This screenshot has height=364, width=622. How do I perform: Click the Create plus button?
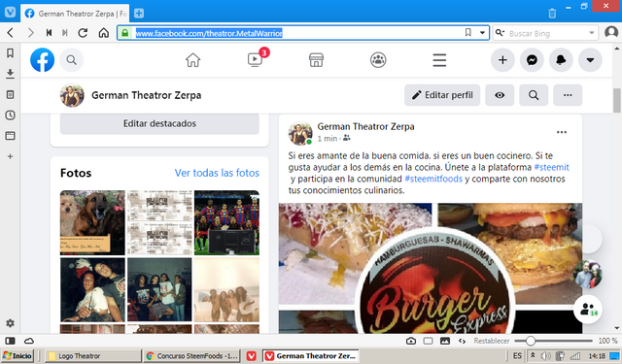pyautogui.click(x=502, y=60)
